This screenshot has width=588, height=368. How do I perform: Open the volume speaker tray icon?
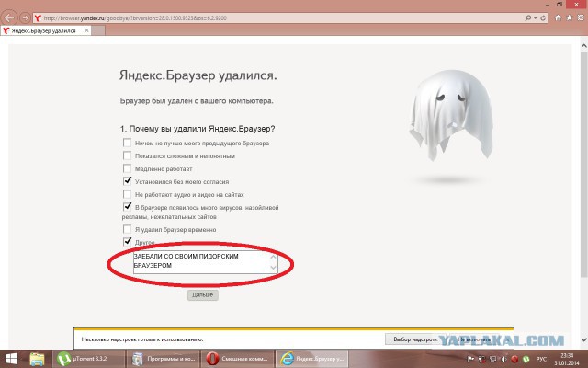504,360
